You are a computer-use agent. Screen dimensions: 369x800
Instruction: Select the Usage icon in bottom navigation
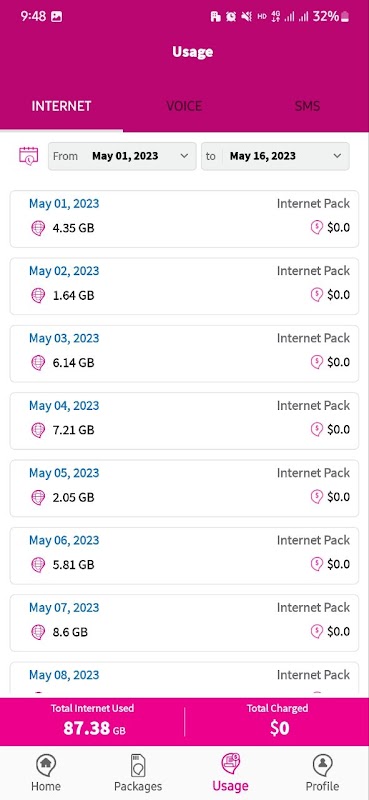pos(231,765)
